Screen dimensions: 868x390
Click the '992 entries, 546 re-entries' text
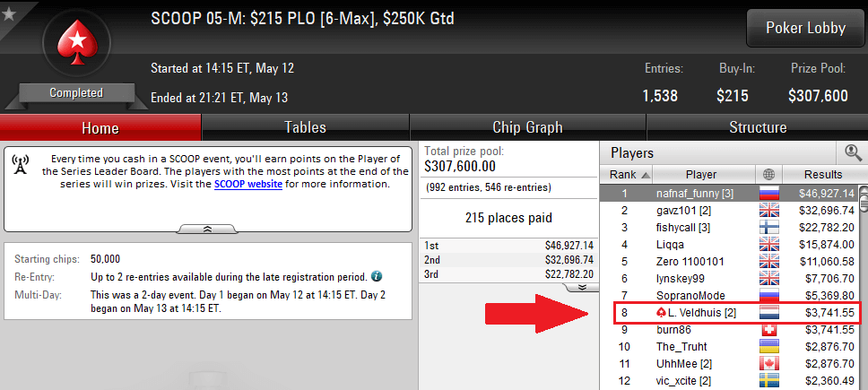pos(489,187)
